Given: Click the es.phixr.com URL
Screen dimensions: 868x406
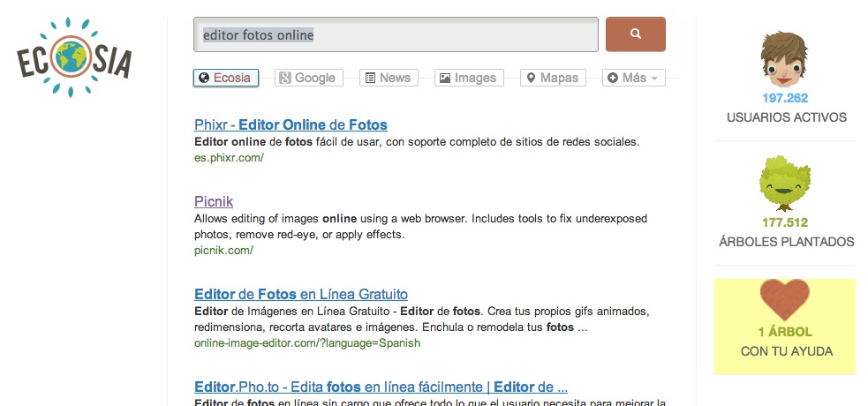Looking at the screenshot, I should [229, 157].
